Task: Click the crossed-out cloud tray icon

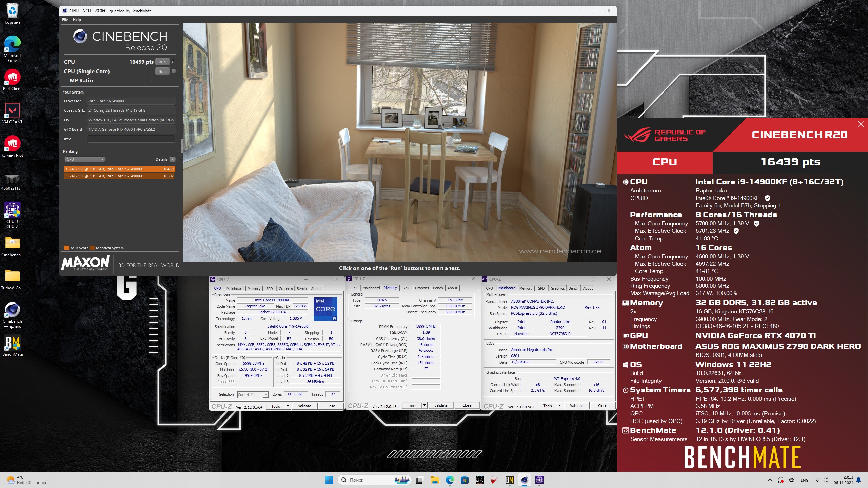Action: (792, 480)
